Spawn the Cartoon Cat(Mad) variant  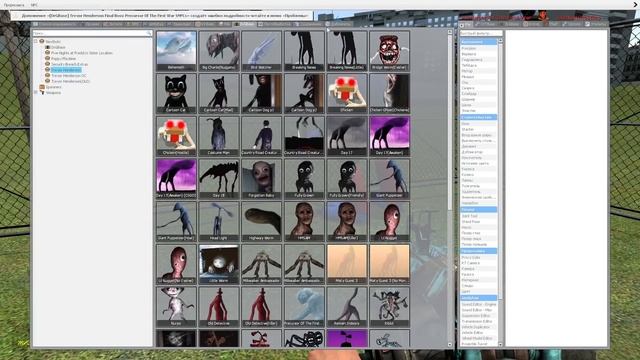[x=219, y=93]
